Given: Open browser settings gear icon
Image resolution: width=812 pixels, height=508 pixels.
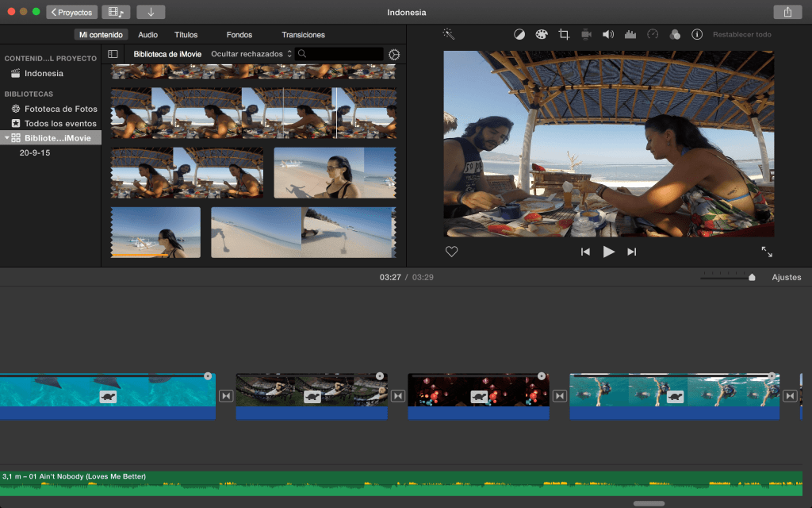Looking at the screenshot, I should tap(394, 55).
